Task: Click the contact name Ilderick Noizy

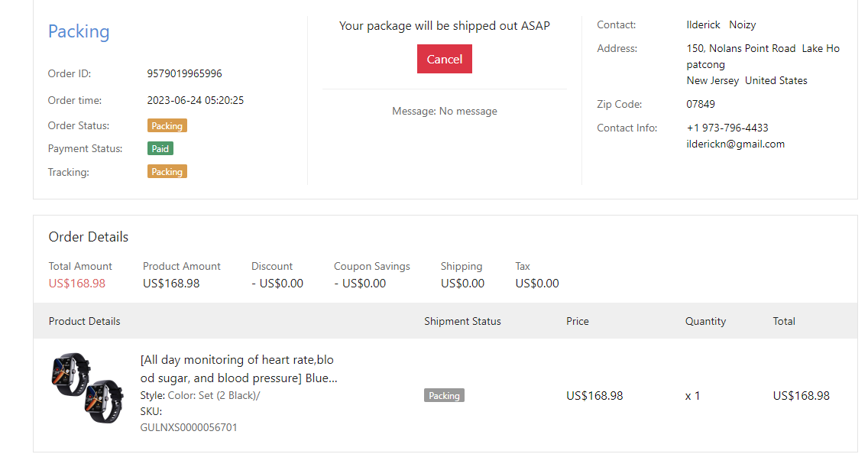Action: [721, 24]
